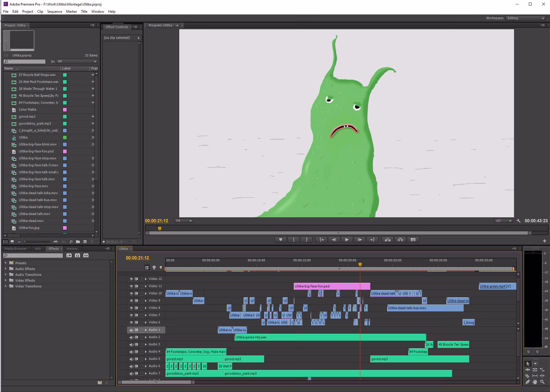
Task: Expand the Audio Effects folder
Action: tap(6, 269)
